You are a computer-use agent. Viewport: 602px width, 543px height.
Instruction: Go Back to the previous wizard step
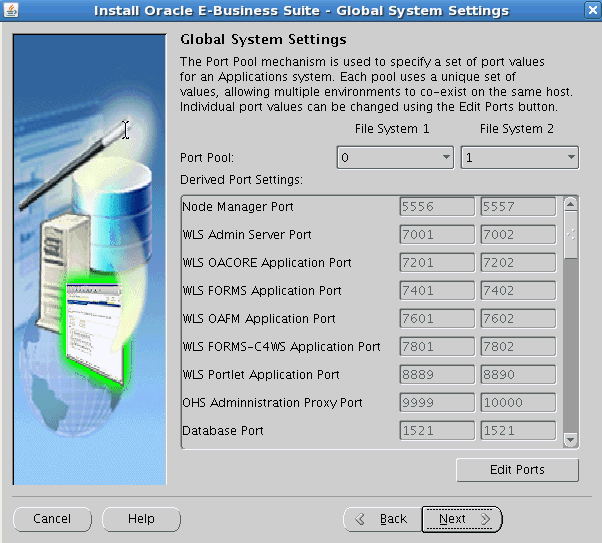pos(382,519)
